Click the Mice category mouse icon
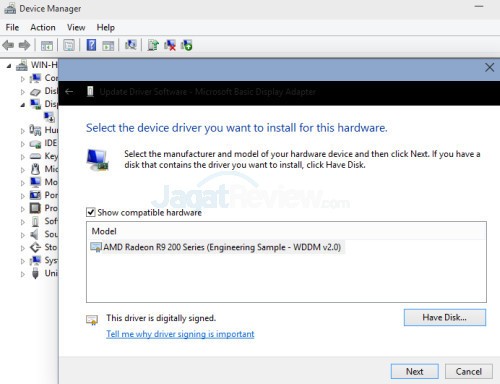The image size is (500, 384). 35,169
